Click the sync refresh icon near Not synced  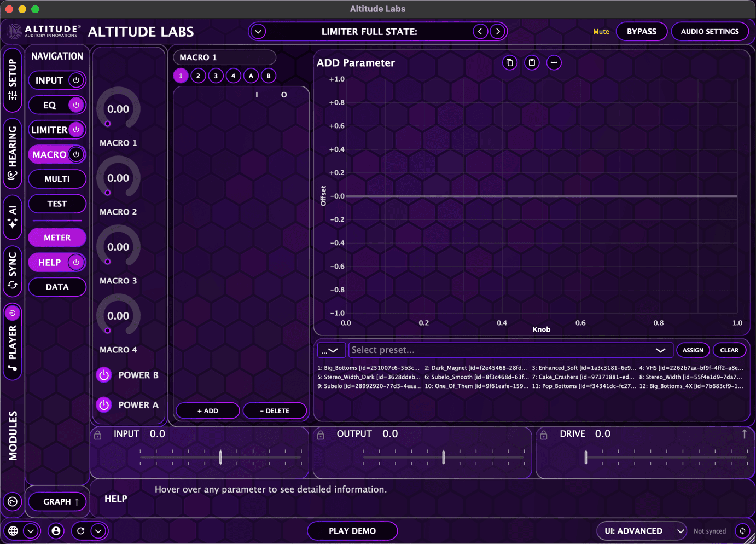pyautogui.click(x=742, y=531)
